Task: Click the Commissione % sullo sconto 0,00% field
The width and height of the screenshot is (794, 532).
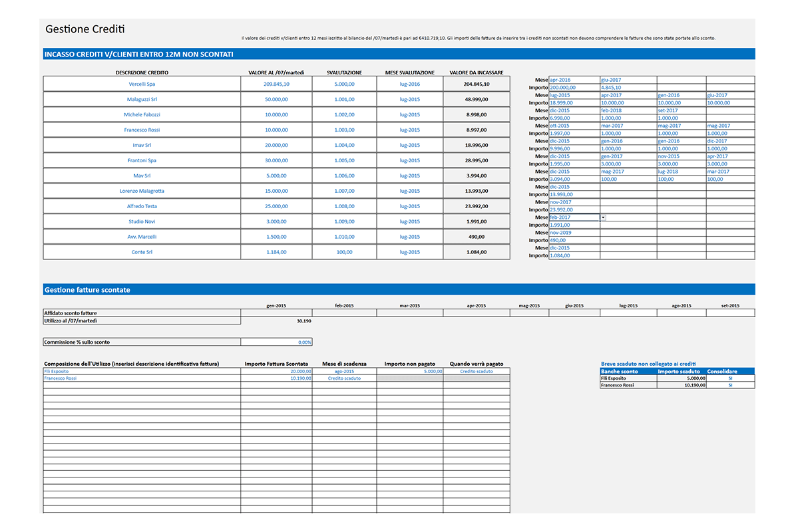Action: pos(276,342)
